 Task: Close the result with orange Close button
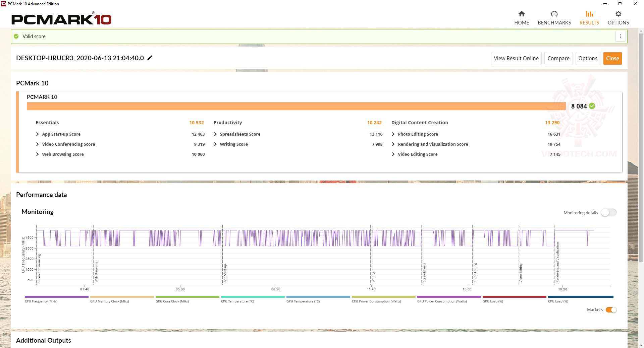pos(612,58)
